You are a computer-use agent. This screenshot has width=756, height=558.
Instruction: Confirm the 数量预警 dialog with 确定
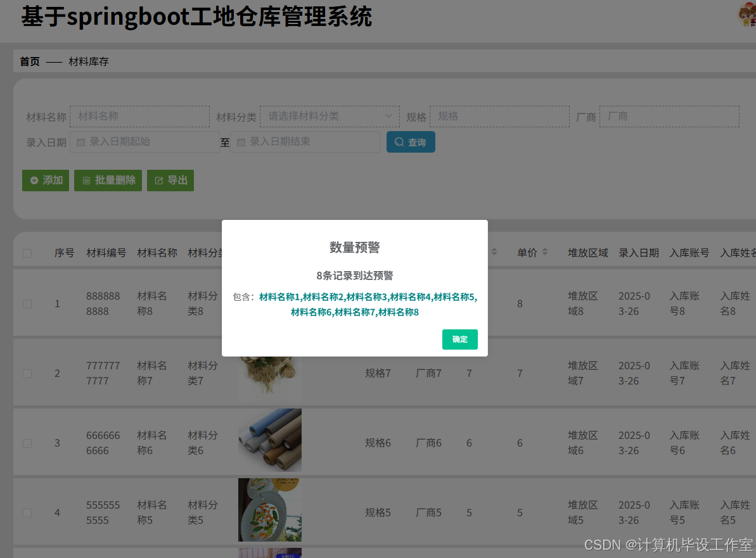(459, 339)
